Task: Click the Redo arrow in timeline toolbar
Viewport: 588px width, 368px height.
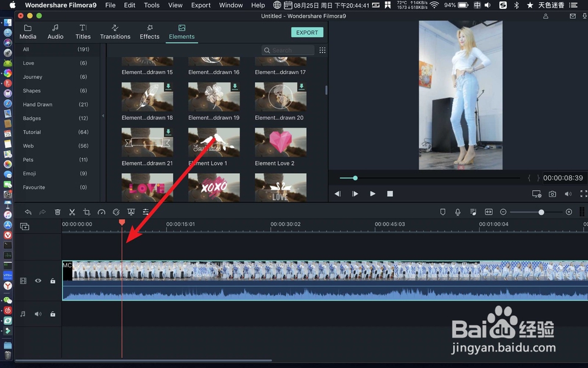Action: tap(42, 212)
